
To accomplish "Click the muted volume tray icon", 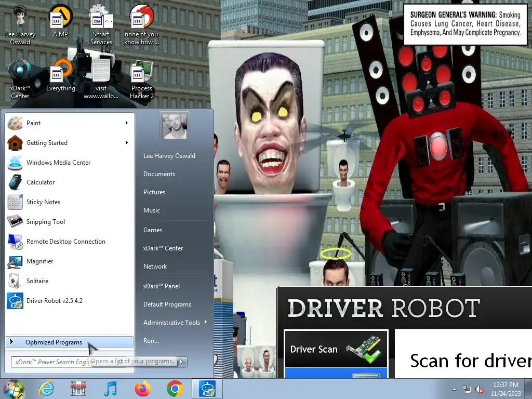I will pos(480,390).
